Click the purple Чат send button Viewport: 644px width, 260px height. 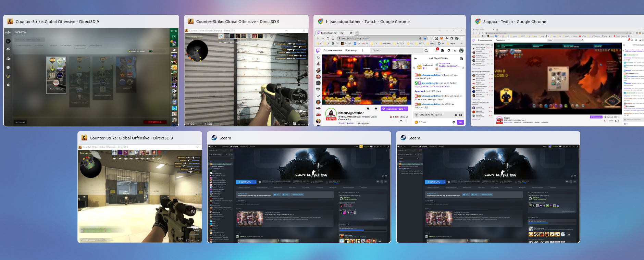460,122
